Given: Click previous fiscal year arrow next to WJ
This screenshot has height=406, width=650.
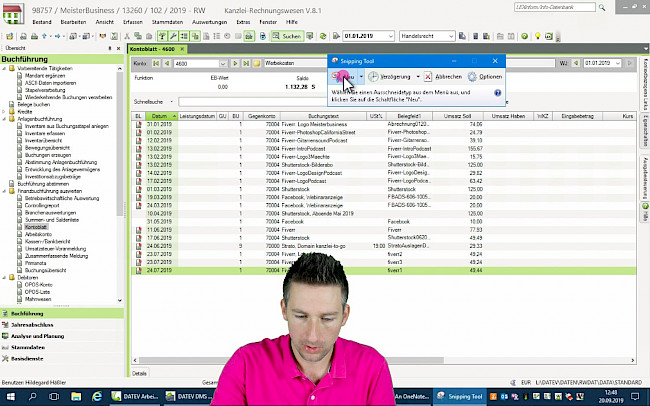Looking at the screenshot, I should [x=576, y=63].
